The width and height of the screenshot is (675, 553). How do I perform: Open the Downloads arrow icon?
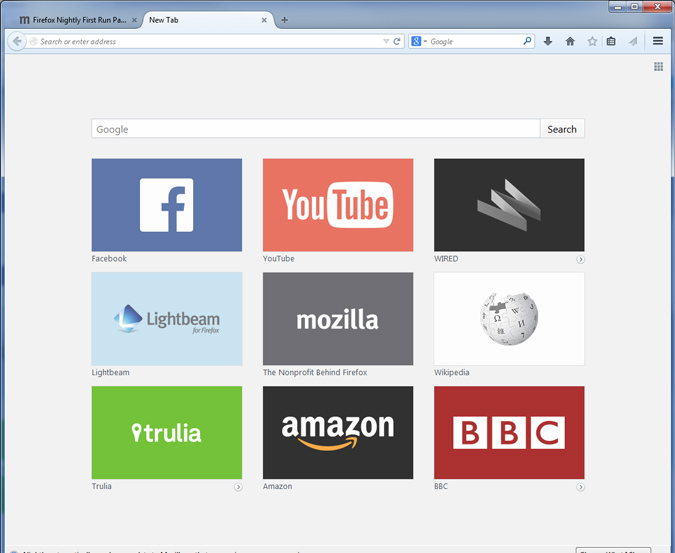click(548, 42)
